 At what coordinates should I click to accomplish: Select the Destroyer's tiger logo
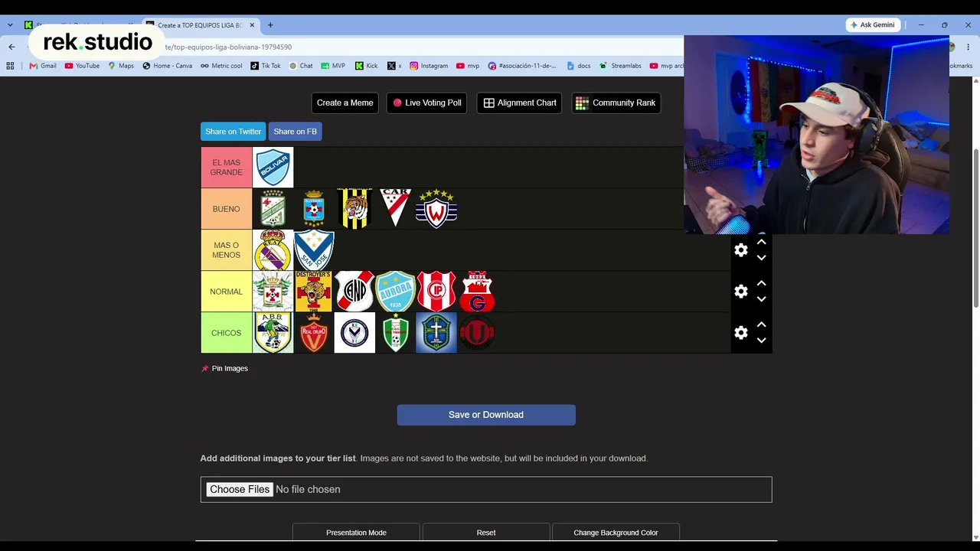pos(314,292)
